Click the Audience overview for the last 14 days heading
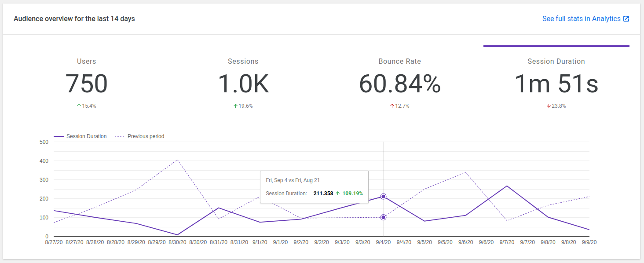The width and height of the screenshot is (644, 263). click(x=74, y=19)
